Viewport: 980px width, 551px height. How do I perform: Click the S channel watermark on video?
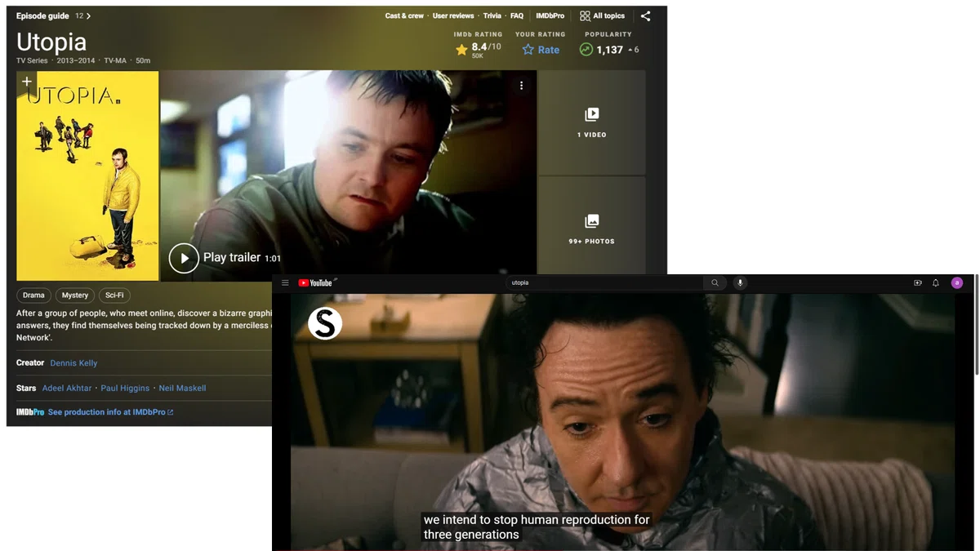[x=325, y=324]
